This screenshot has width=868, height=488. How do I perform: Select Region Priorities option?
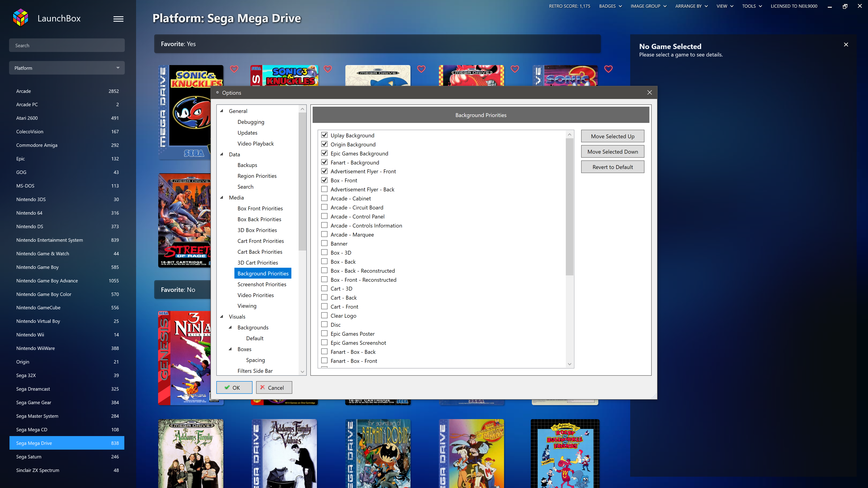click(257, 176)
